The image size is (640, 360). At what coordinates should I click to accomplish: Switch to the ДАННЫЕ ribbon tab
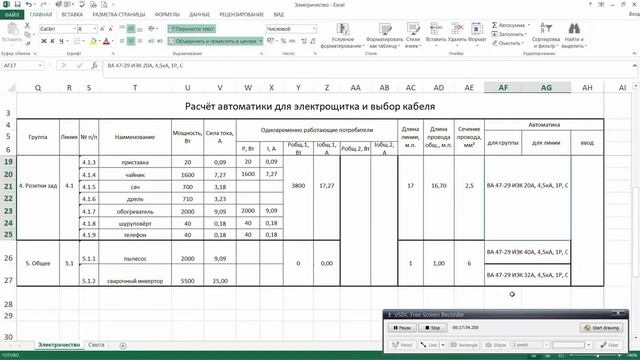pos(199,15)
